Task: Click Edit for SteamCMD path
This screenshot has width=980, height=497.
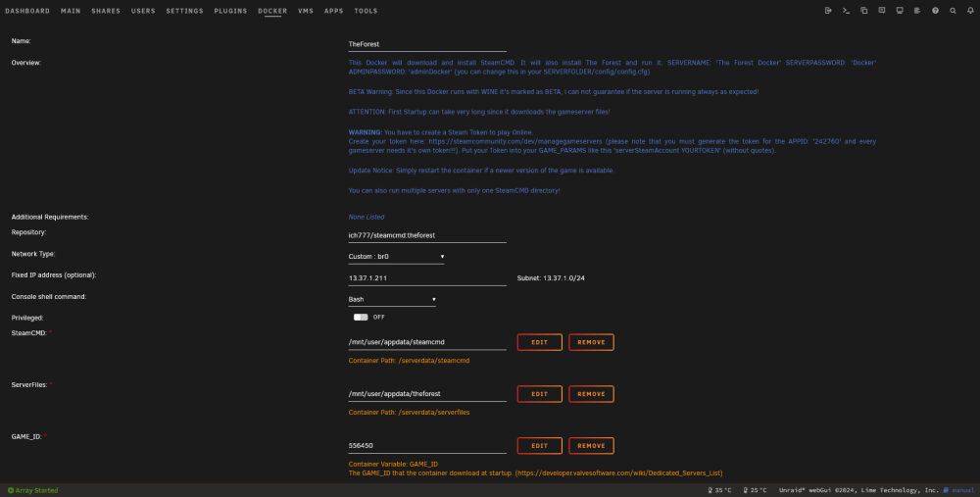Action: [x=539, y=342]
